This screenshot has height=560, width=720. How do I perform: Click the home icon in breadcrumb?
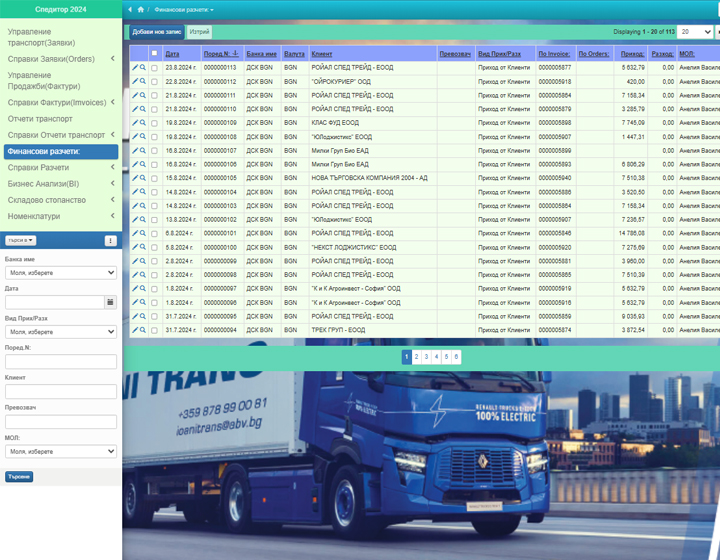[141, 9]
